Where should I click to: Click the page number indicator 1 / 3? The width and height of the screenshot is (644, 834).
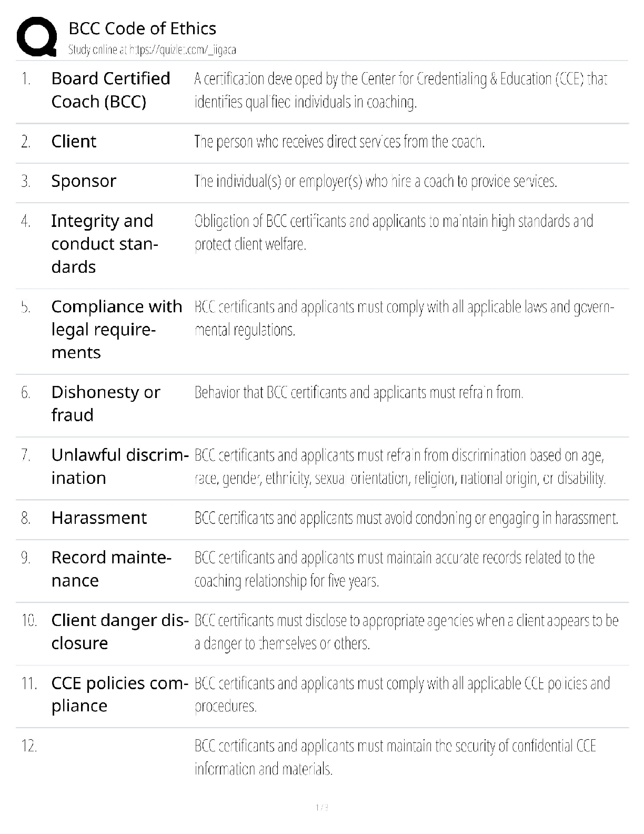(321, 808)
